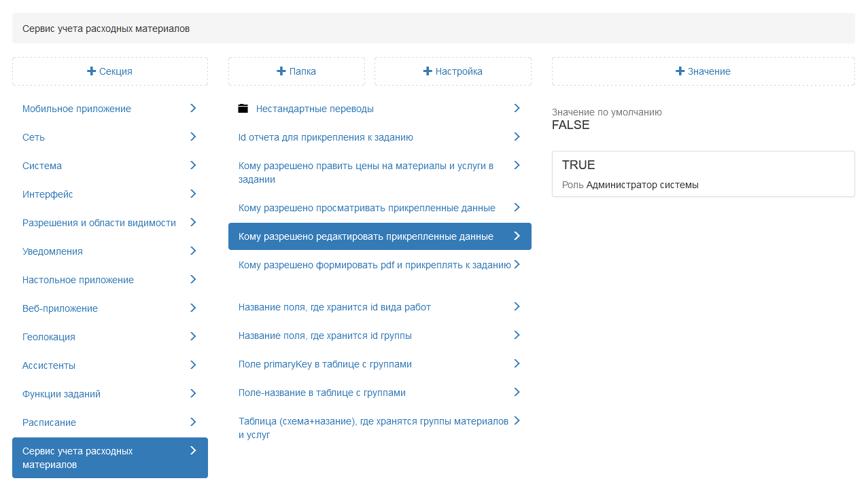This screenshot has width=868, height=487.
Task: Click chevron arrow beside Поле-название в таблице с группами
Action: point(517,392)
